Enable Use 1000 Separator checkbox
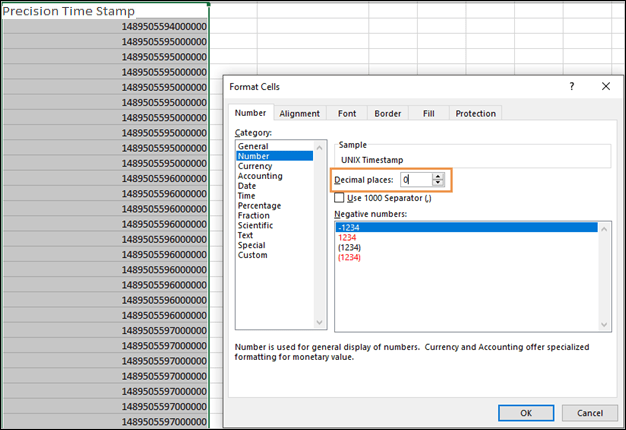 click(x=339, y=198)
